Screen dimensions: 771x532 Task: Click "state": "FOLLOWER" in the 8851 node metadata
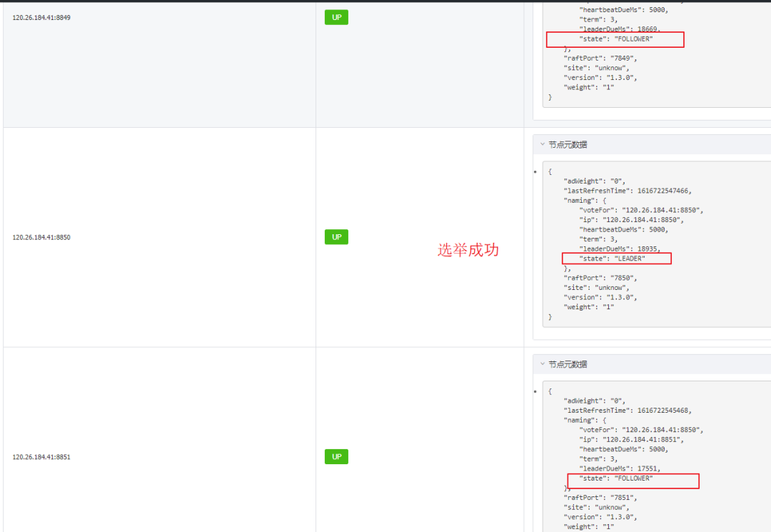tap(616, 478)
